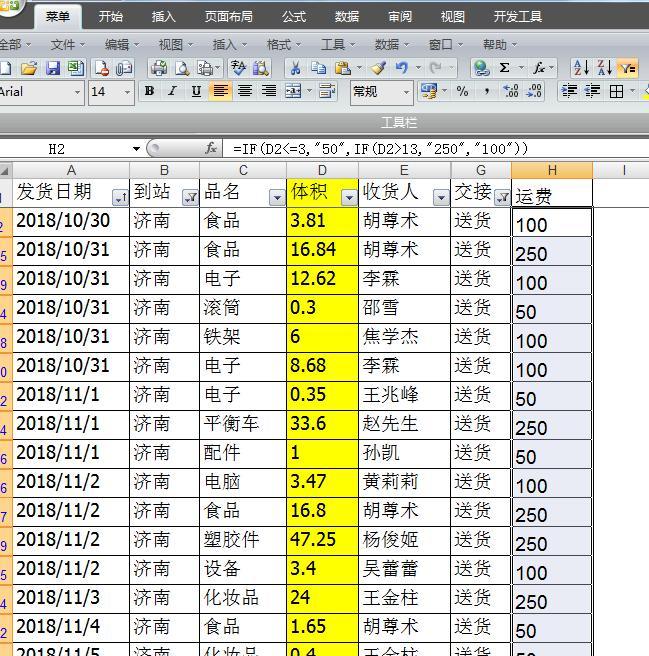The image size is (649, 656).
Task: Open the 到站 column filter dropdown
Action: [190, 197]
